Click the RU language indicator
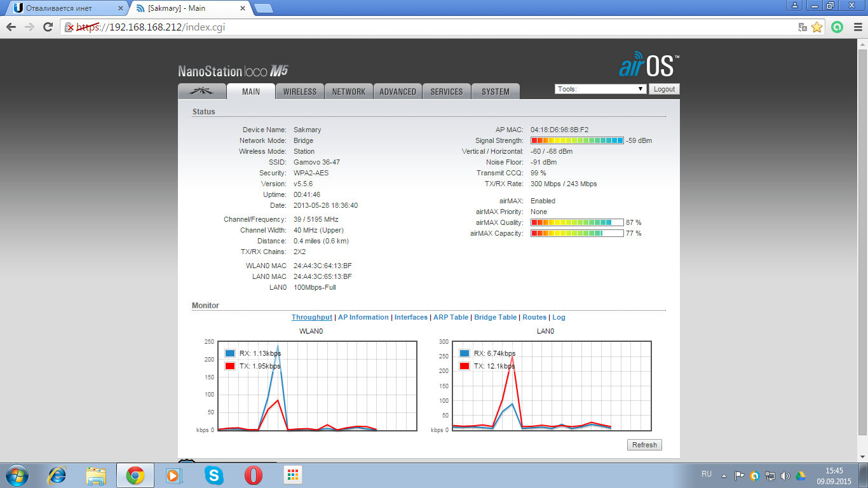 pos(707,474)
